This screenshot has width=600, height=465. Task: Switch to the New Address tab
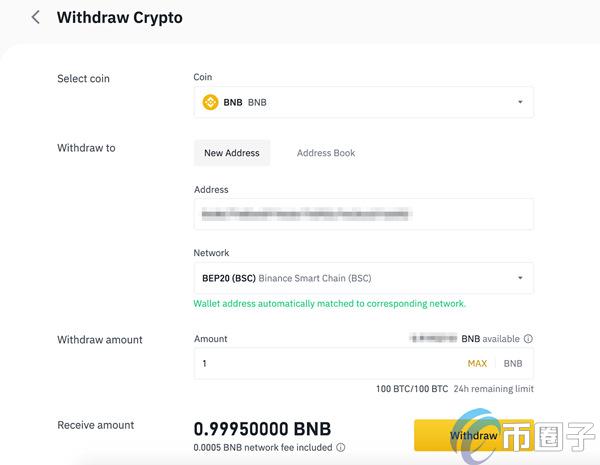(x=232, y=153)
